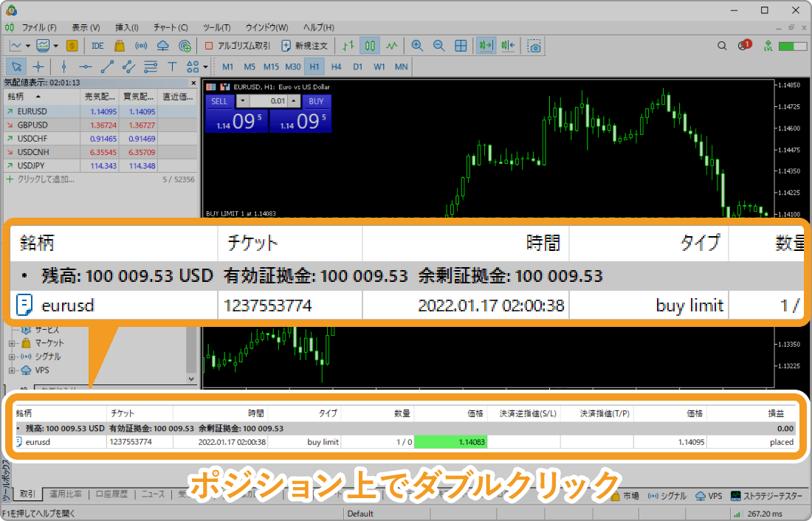Open the chart templates monitor icon
Screen dimensions: 812x521
43,46
